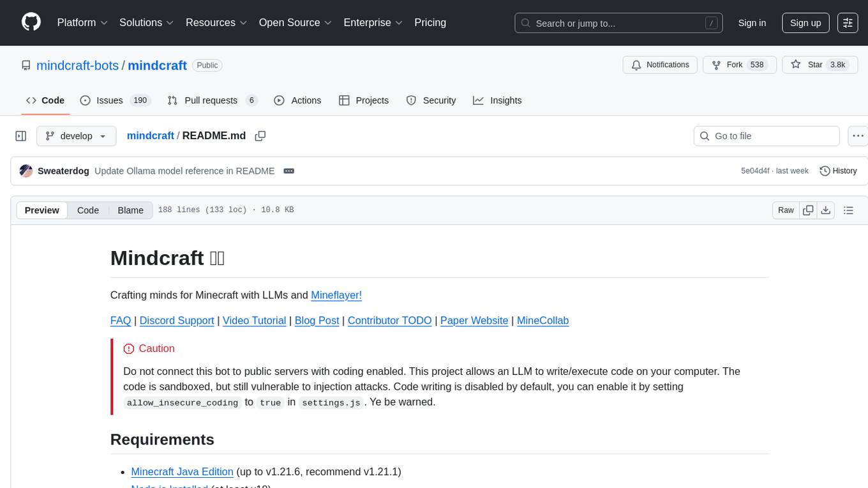Open the Video Tutorial link
Image resolution: width=868 pixels, height=488 pixels.
(x=254, y=321)
